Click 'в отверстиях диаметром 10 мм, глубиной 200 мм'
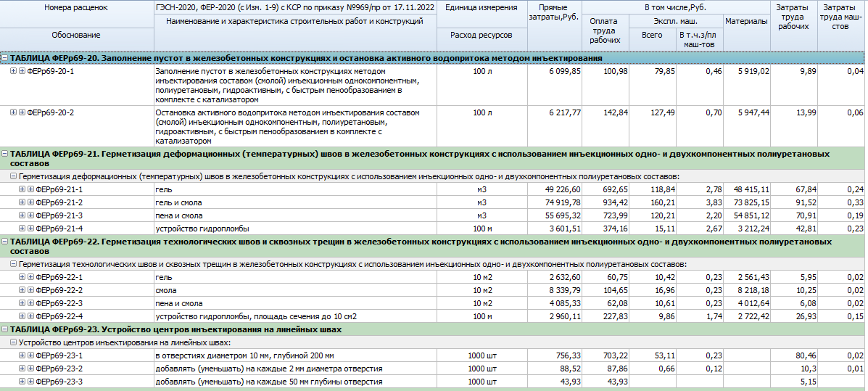 tap(245, 355)
